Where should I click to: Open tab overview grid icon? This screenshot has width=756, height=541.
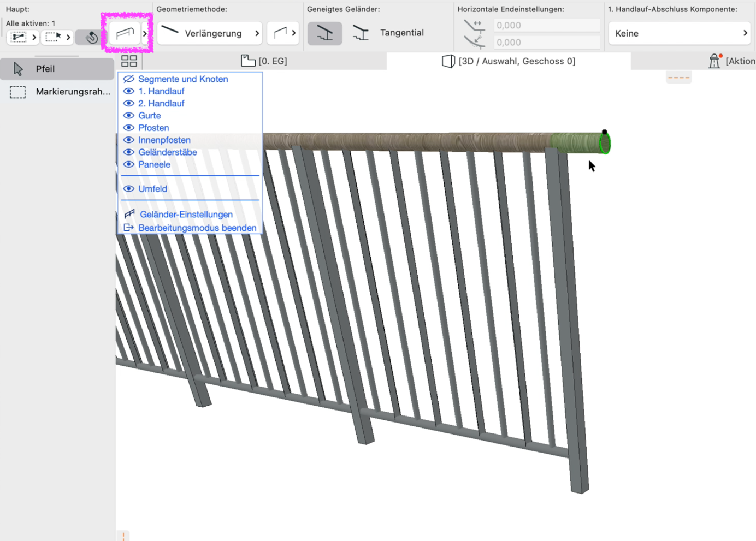129,61
